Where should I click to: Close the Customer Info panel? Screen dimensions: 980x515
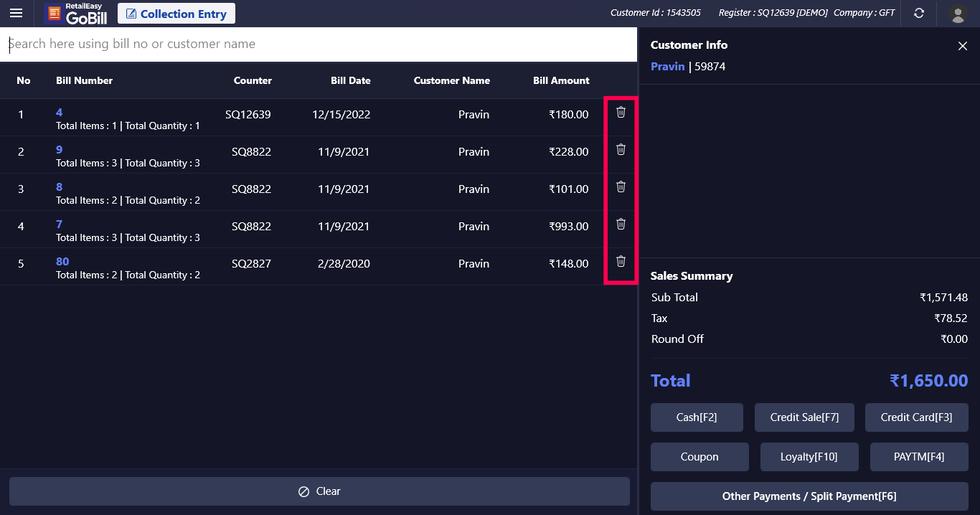pyautogui.click(x=963, y=46)
